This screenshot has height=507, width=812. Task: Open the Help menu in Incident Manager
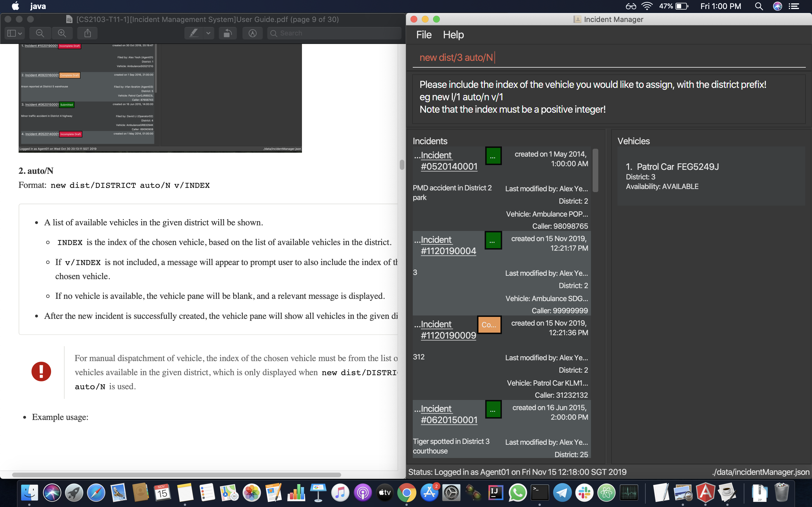453,35
